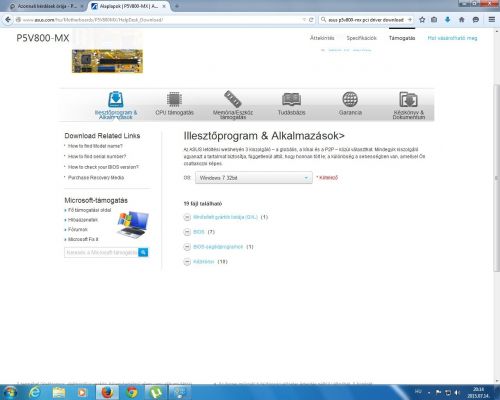Click the Microsoft support search button
500x400 pixels.
pos(143,252)
